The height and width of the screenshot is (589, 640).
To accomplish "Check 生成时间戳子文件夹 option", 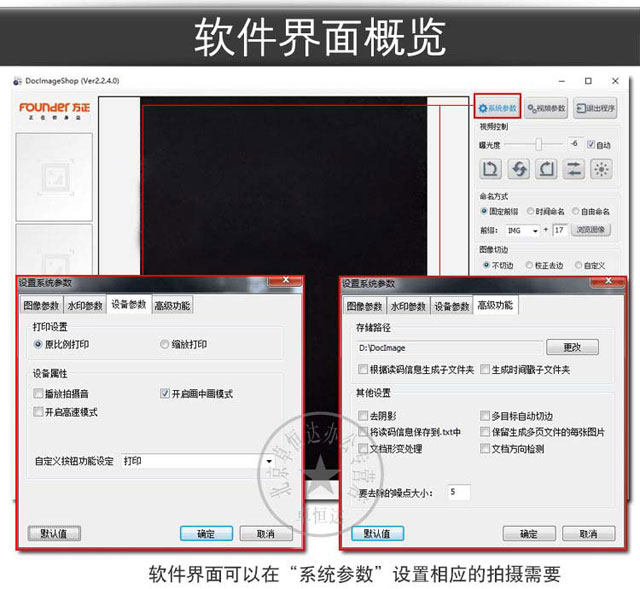I will (x=484, y=369).
